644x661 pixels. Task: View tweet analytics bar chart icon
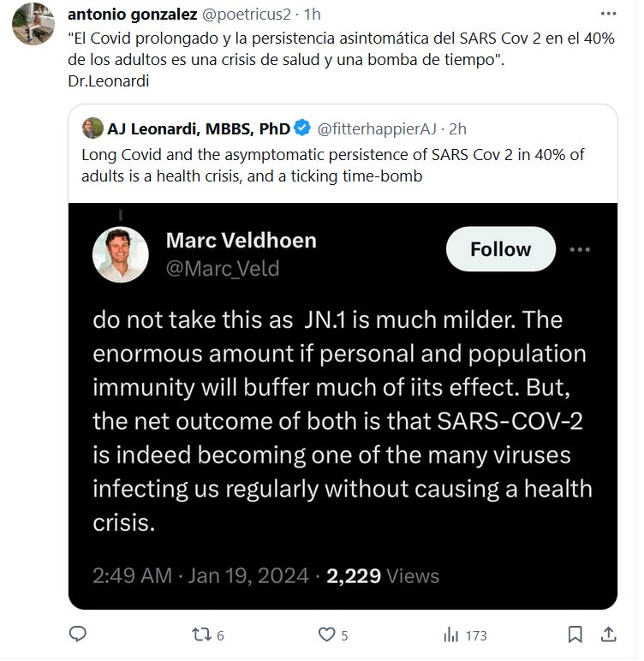450,635
